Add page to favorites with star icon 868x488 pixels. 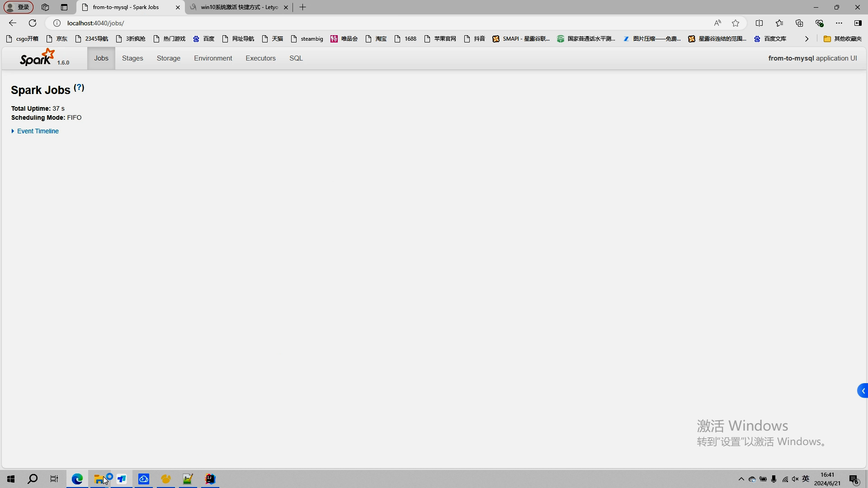[736, 23]
